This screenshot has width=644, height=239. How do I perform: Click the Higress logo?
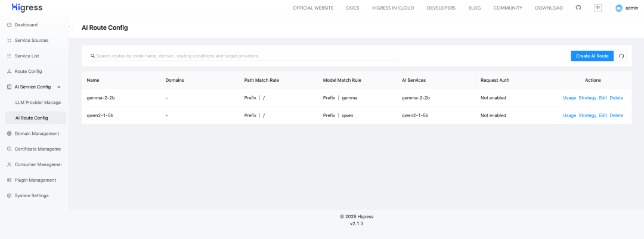click(x=27, y=8)
